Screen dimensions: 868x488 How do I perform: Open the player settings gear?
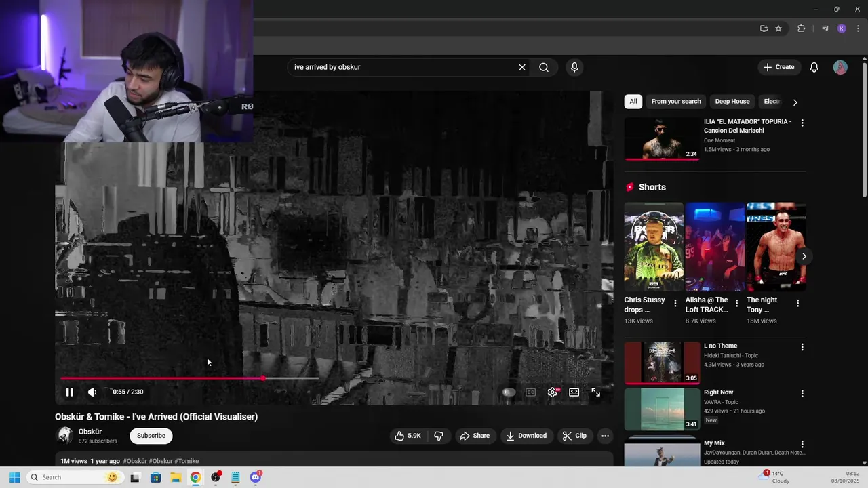553,392
